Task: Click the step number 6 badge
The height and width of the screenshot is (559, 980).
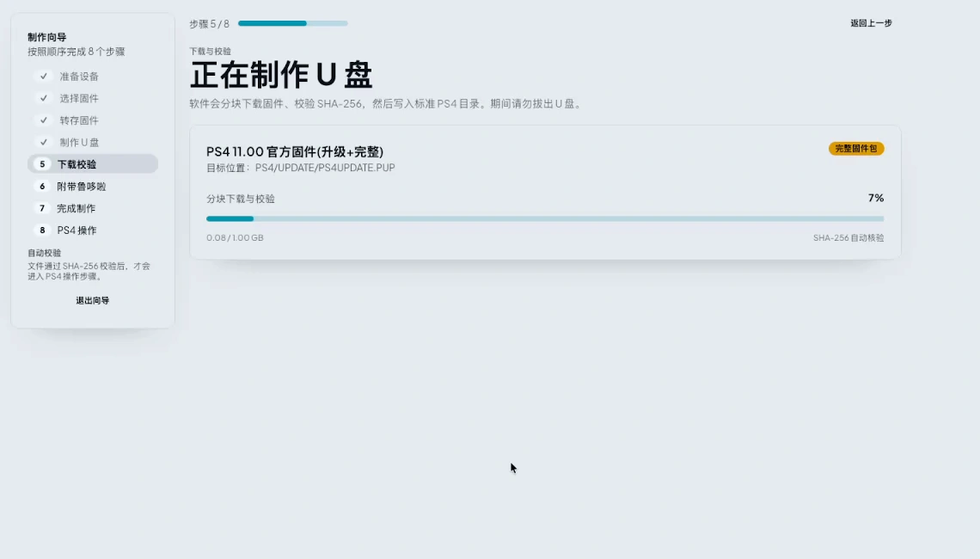Action: click(x=42, y=187)
